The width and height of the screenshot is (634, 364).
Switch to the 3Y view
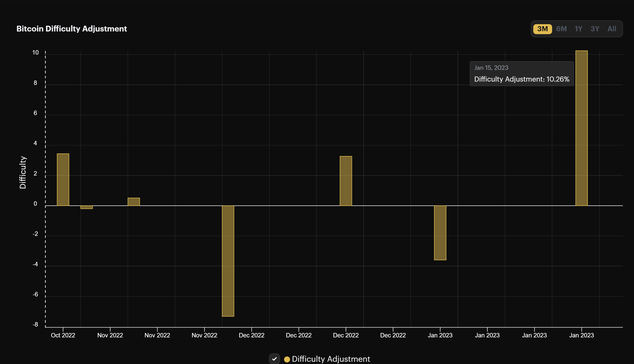point(595,29)
